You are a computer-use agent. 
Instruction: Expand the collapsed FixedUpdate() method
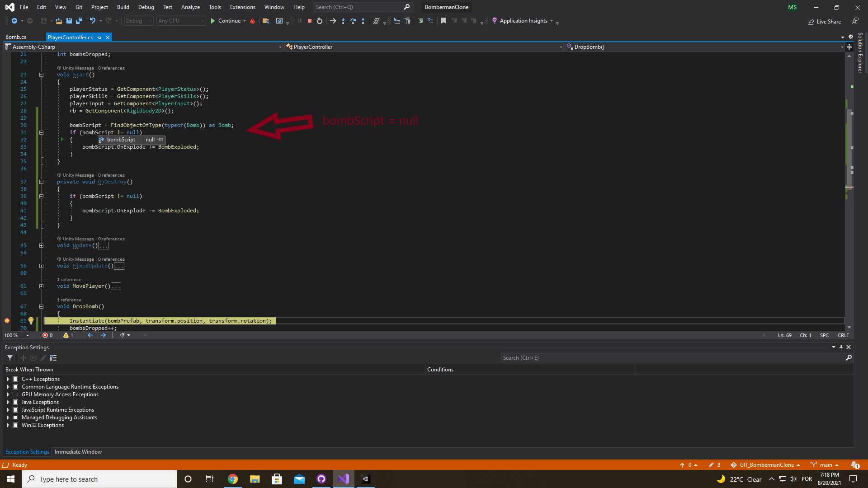pyautogui.click(x=41, y=266)
